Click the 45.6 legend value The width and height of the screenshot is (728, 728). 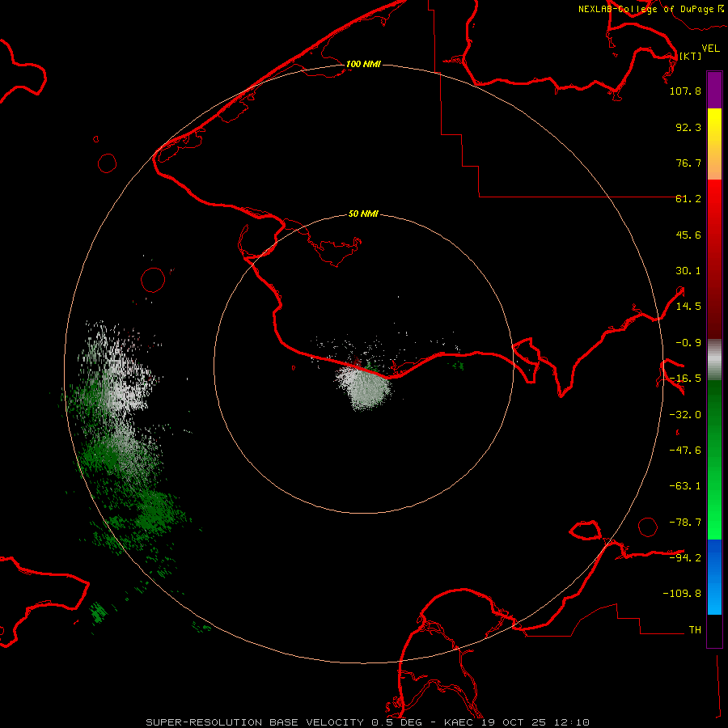click(x=688, y=235)
